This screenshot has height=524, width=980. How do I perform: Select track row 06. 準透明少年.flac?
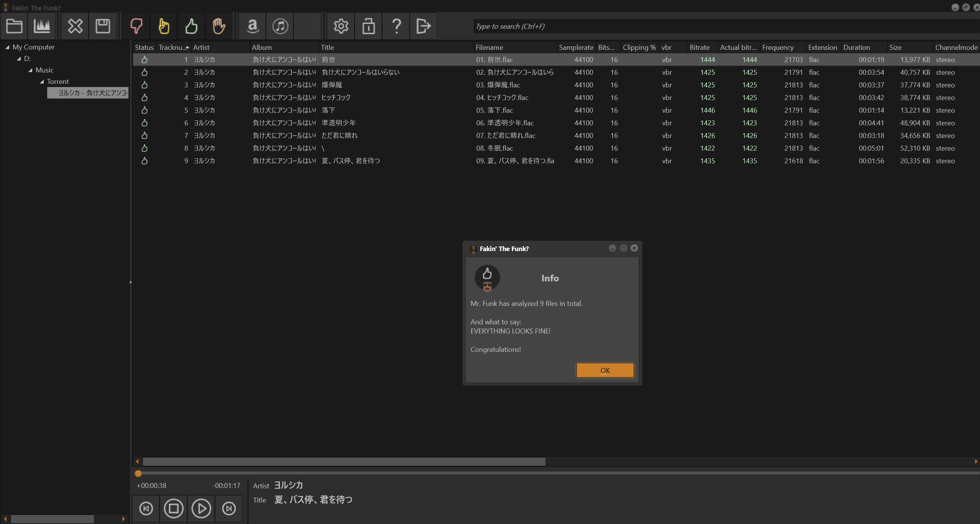point(505,123)
